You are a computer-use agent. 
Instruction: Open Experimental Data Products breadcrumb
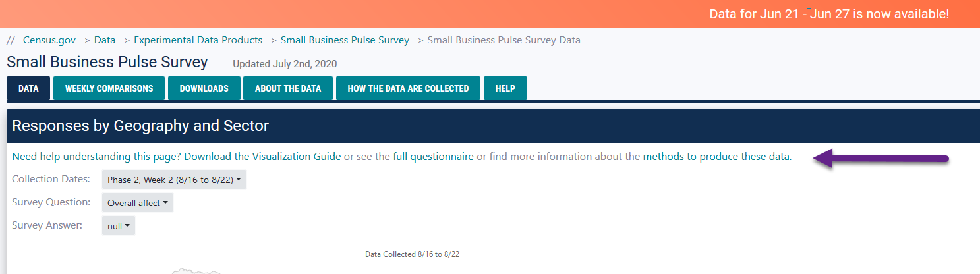(198, 40)
